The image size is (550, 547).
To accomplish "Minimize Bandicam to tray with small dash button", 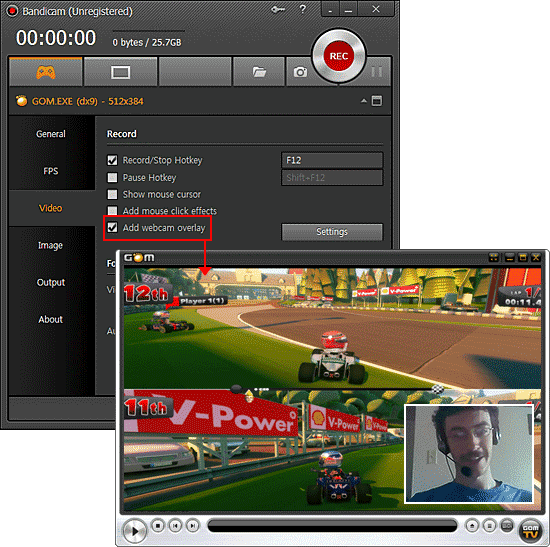I will (x=330, y=9).
